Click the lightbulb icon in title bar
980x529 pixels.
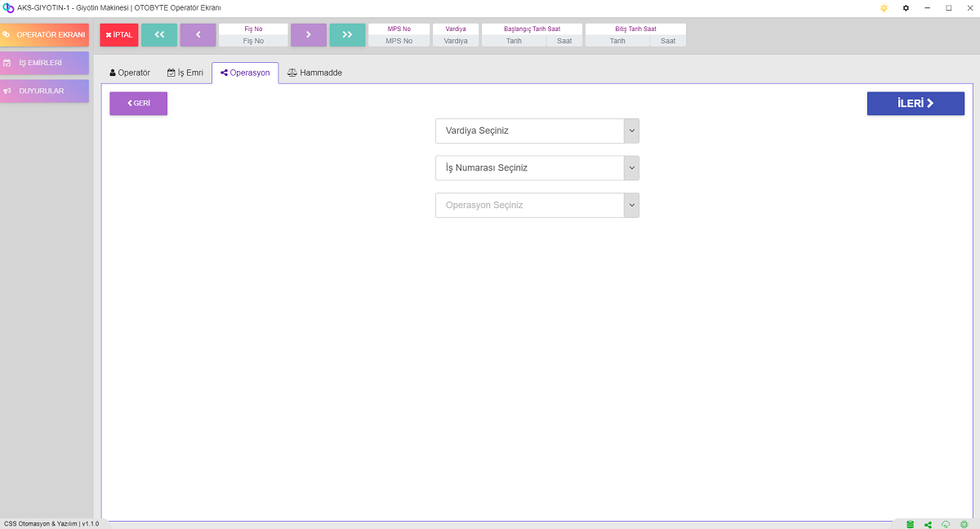click(884, 7)
